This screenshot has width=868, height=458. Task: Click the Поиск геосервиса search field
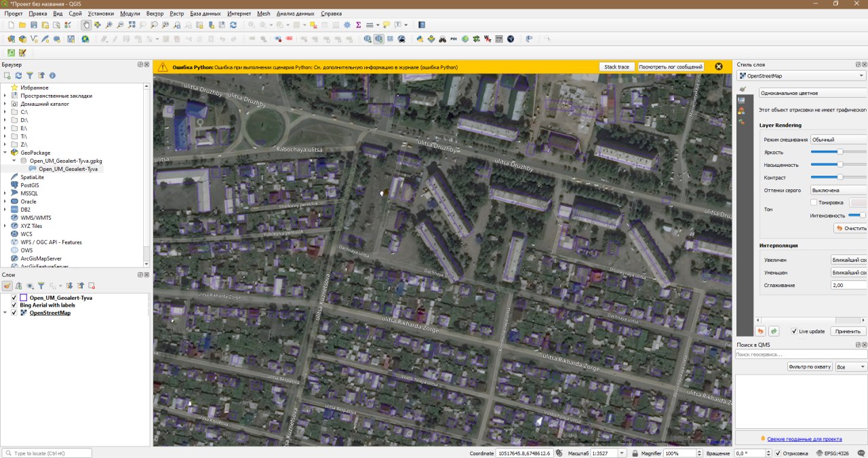point(802,354)
